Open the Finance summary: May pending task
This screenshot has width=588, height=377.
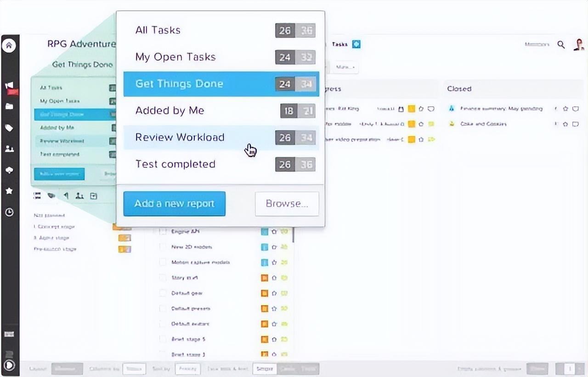(x=501, y=109)
